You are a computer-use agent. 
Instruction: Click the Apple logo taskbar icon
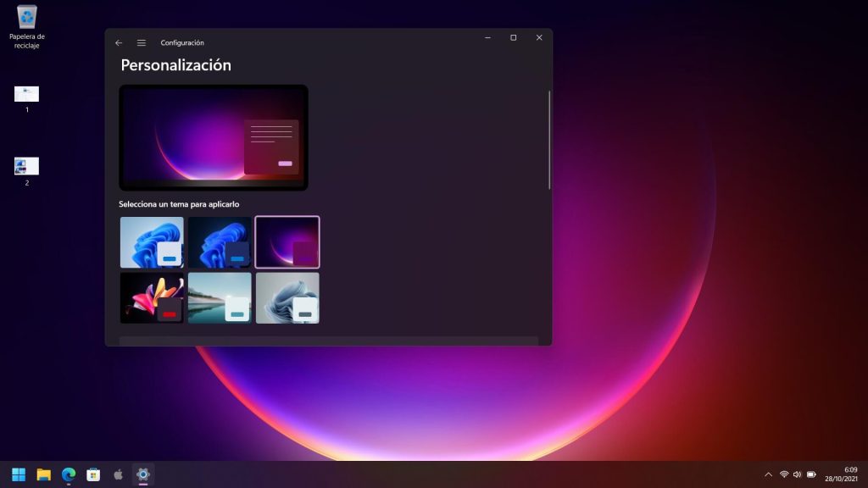tap(118, 474)
